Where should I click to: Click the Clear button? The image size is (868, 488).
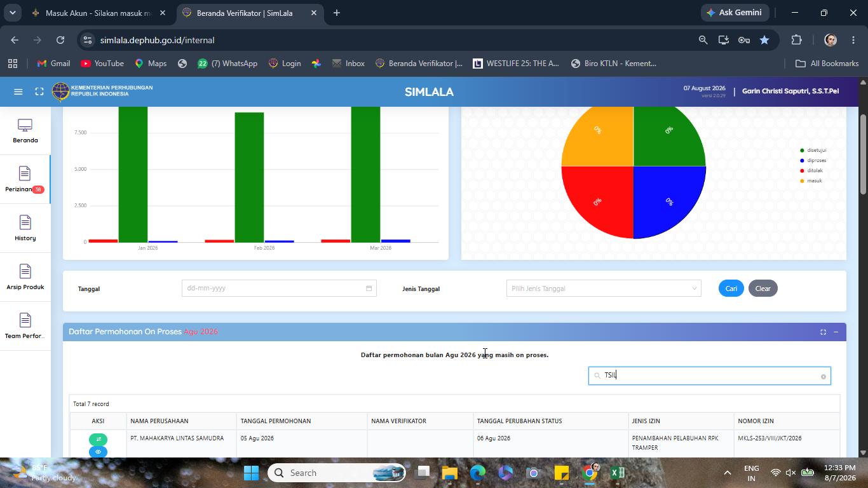763,288
